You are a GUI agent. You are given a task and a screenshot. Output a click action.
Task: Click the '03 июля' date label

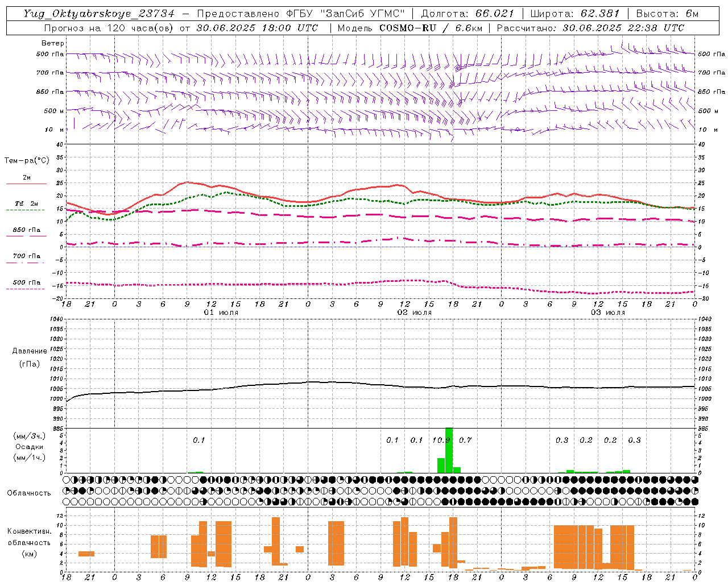(608, 313)
